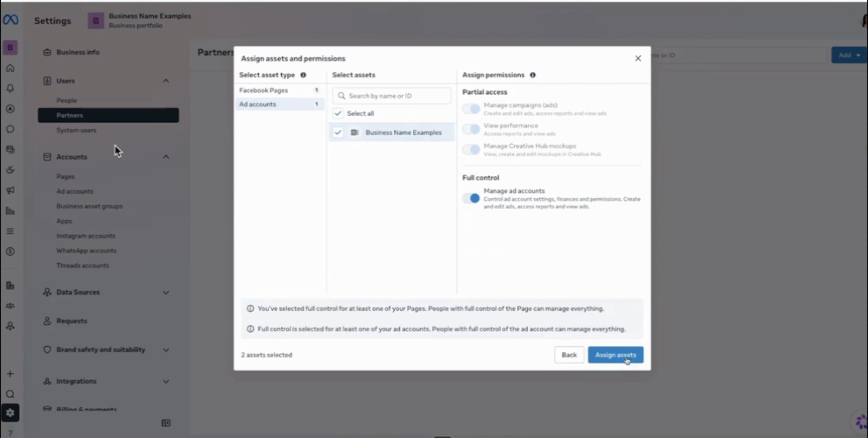Screen dimensions: 868x438
Task: Open the notifications bell icon
Action: point(10,88)
